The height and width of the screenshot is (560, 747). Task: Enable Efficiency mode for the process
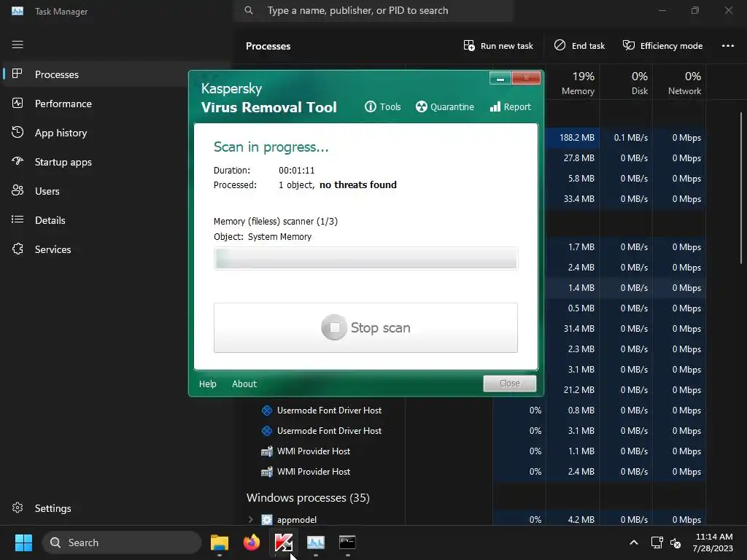662,46
